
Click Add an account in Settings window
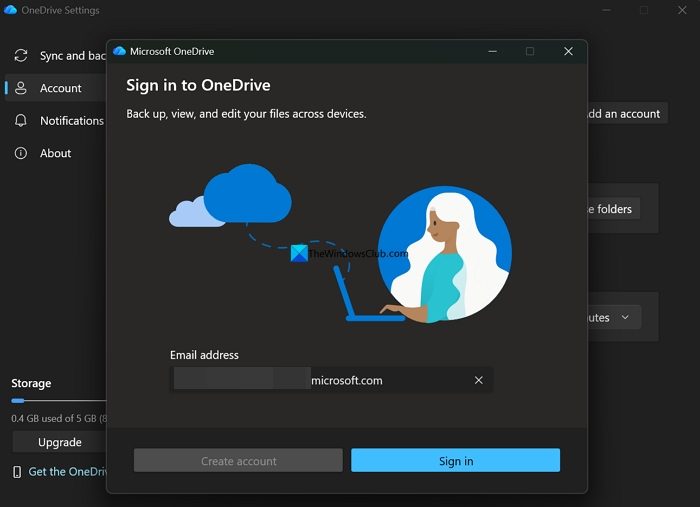627,114
